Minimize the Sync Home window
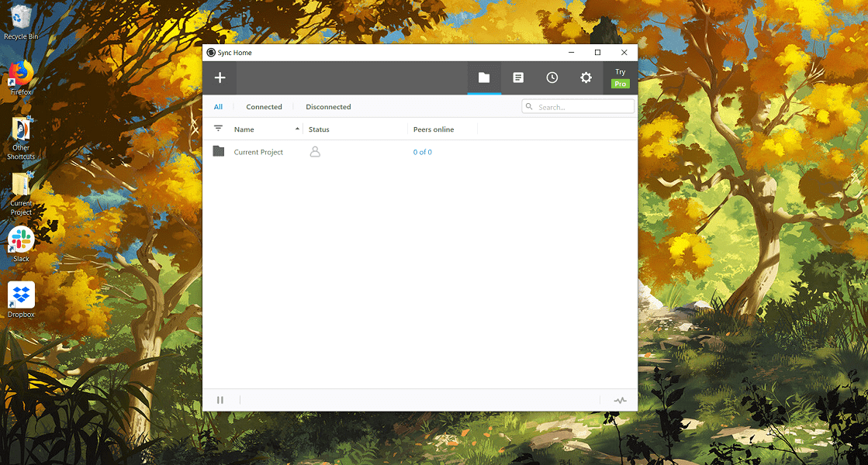The width and height of the screenshot is (868, 465). click(x=571, y=53)
